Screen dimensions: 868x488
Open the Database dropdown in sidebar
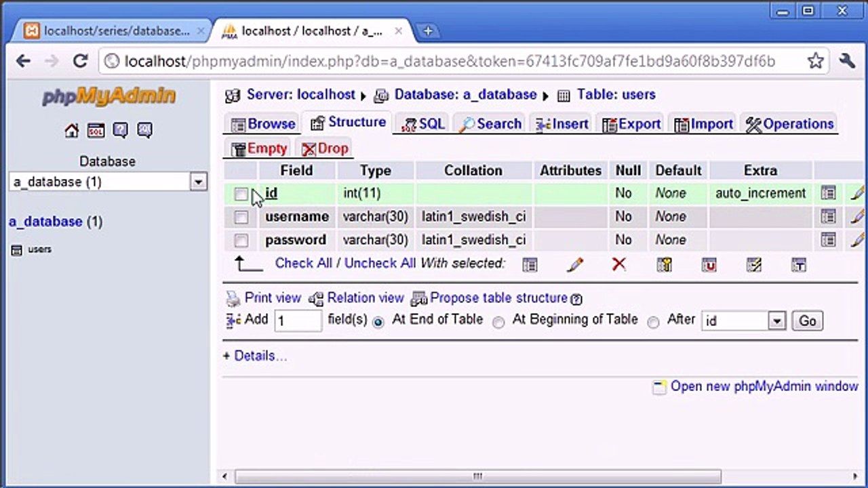point(108,182)
